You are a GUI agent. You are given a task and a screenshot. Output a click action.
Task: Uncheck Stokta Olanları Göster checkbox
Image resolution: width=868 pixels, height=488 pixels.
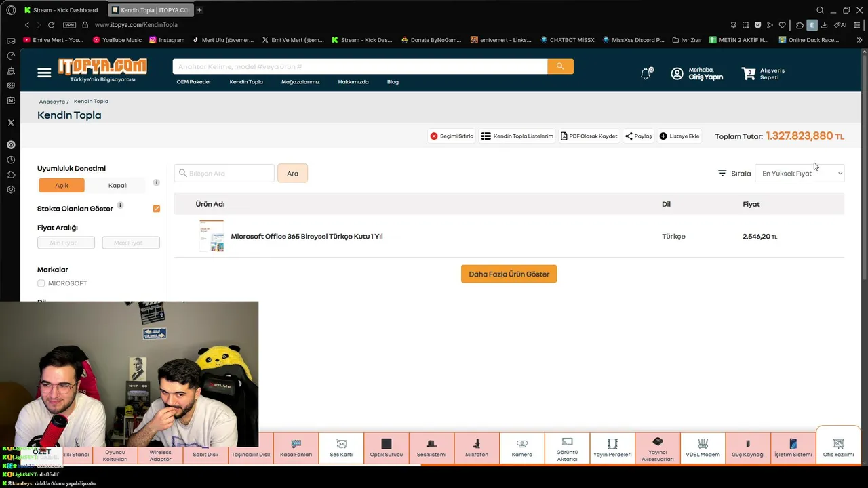(x=157, y=209)
